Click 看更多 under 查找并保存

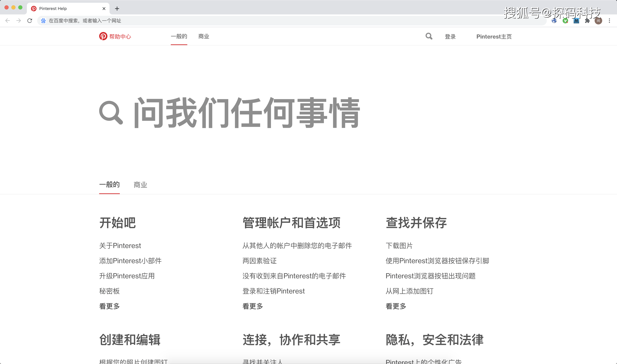[x=396, y=306]
